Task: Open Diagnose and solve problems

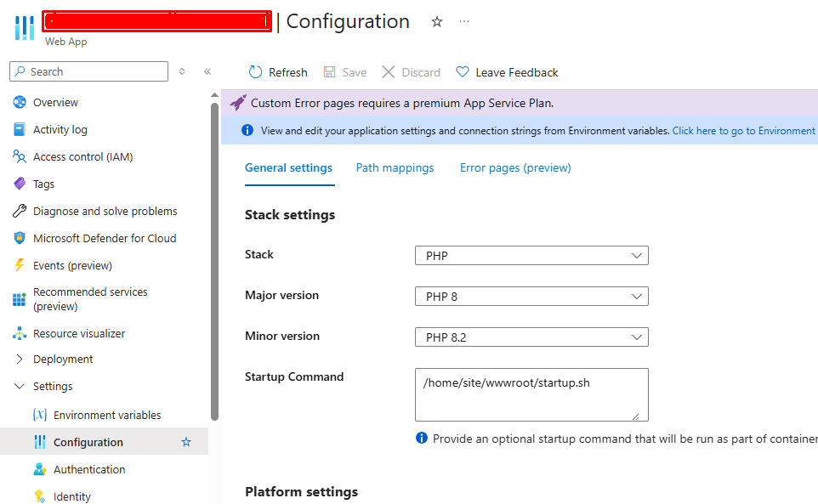Action: 105,211
